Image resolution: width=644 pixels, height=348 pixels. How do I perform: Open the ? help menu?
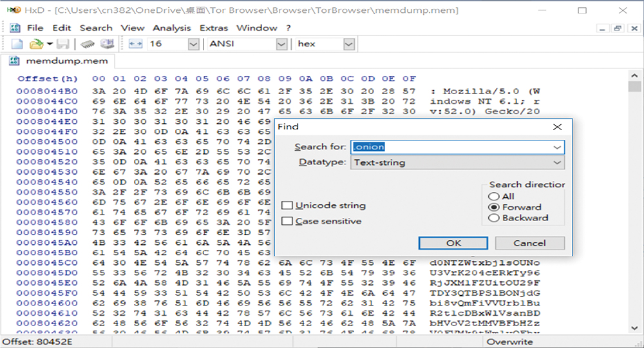[289, 28]
